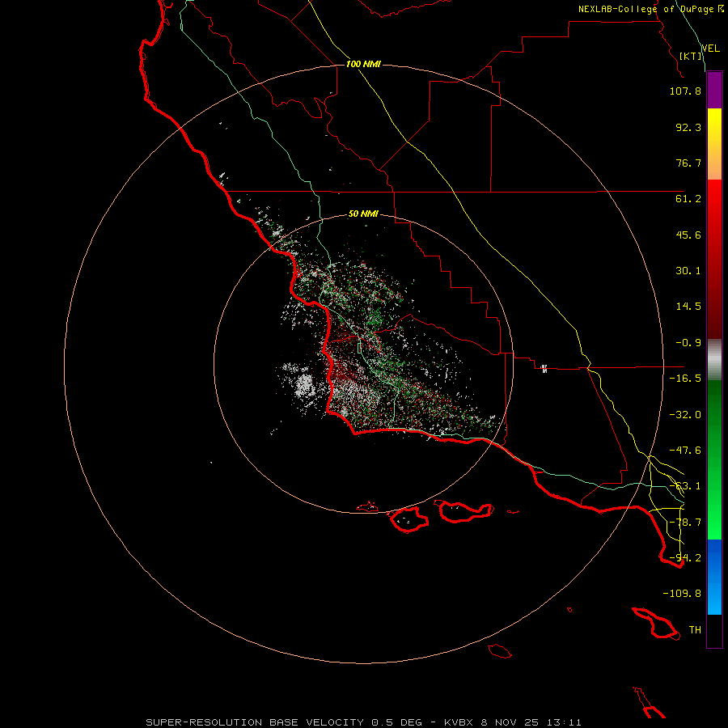Click the VEL legend title
The height and width of the screenshot is (728, 728).
click(x=710, y=49)
